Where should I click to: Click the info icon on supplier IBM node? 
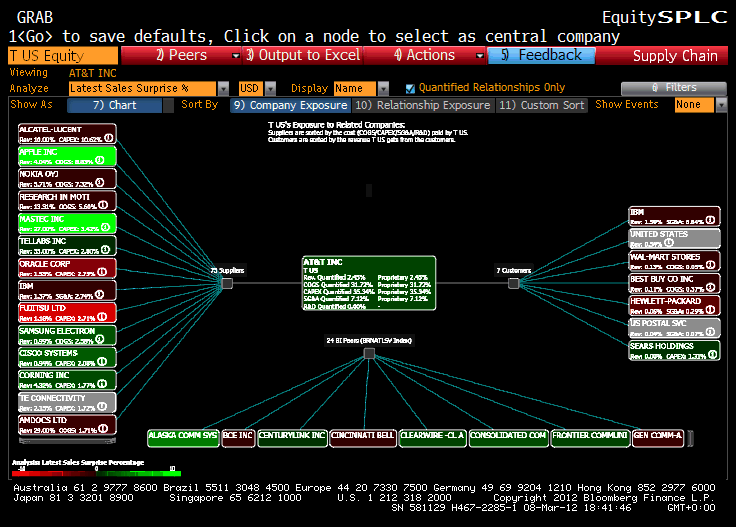coord(99,294)
